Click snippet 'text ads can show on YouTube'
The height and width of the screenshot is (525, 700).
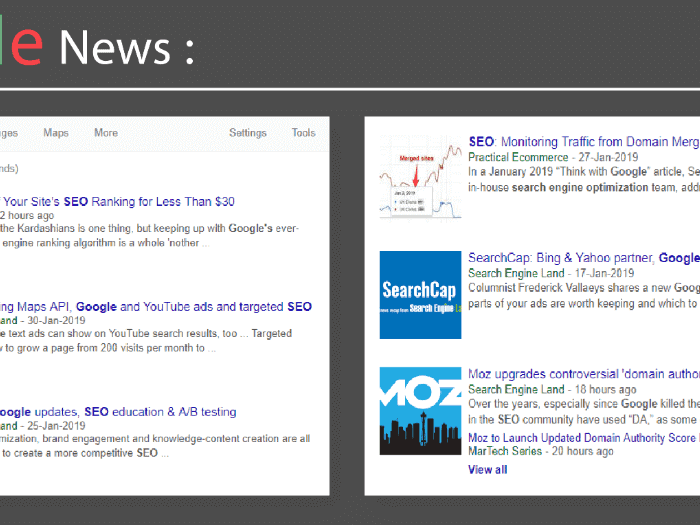coord(146,341)
